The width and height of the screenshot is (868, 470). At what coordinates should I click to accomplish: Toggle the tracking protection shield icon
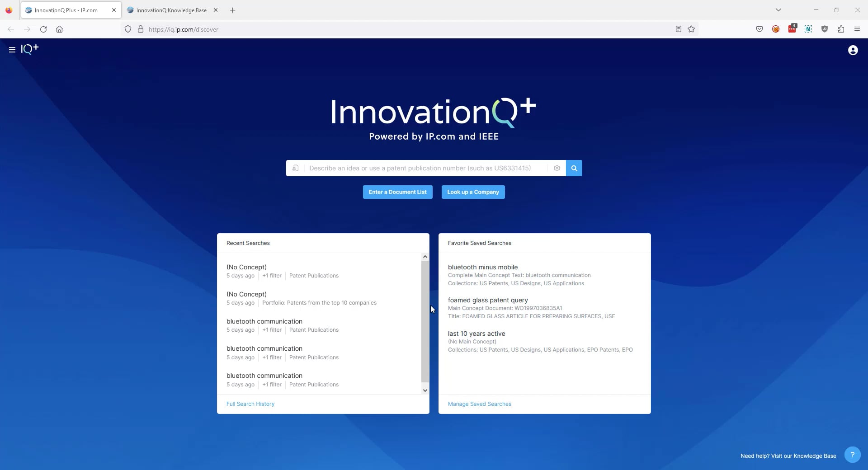128,29
